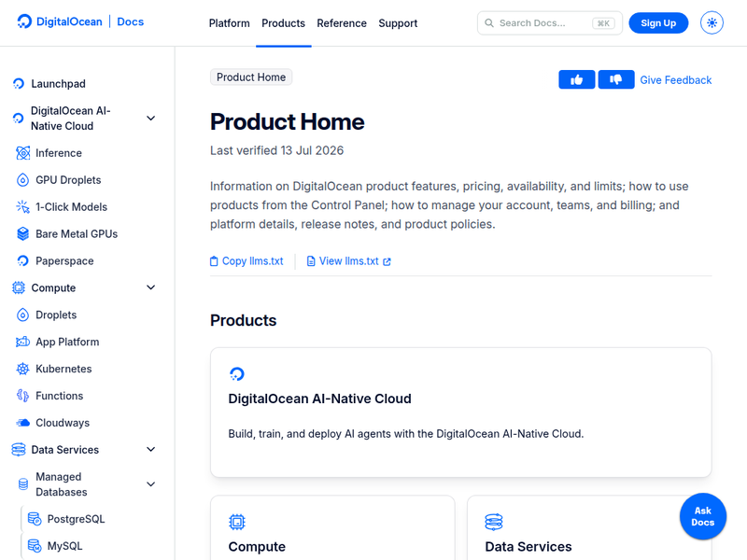Click the AI-Native Cloud card logo icon
Viewport: 747px width, 560px height.
point(237,374)
